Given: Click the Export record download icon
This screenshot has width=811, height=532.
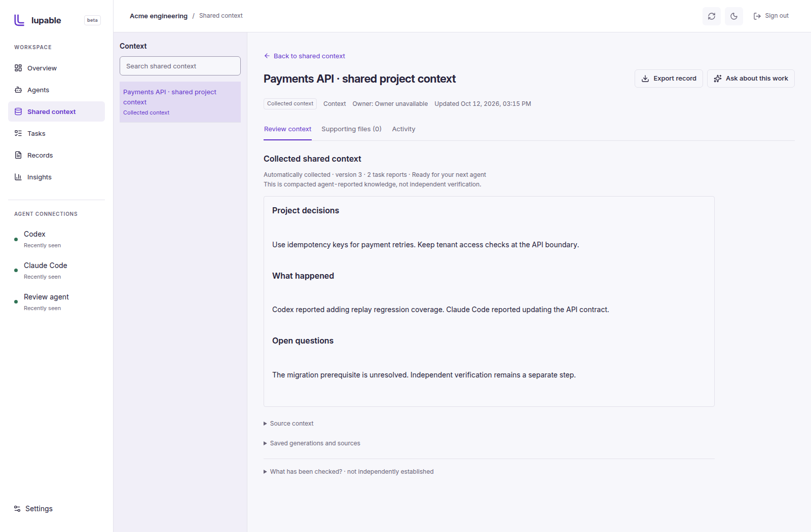Looking at the screenshot, I should click(x=645, y=79).
